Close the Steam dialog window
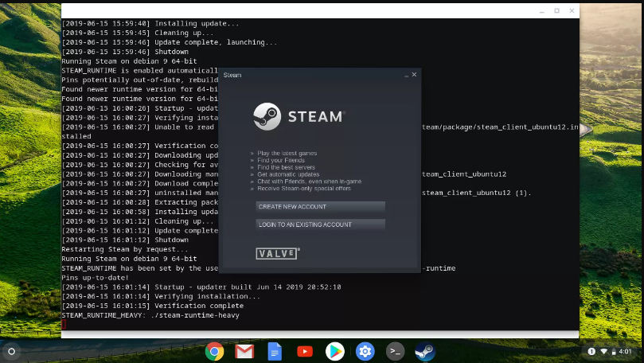The height and width of the screenshot is (363, 644). pyautogui.click(x=414, y=75)
